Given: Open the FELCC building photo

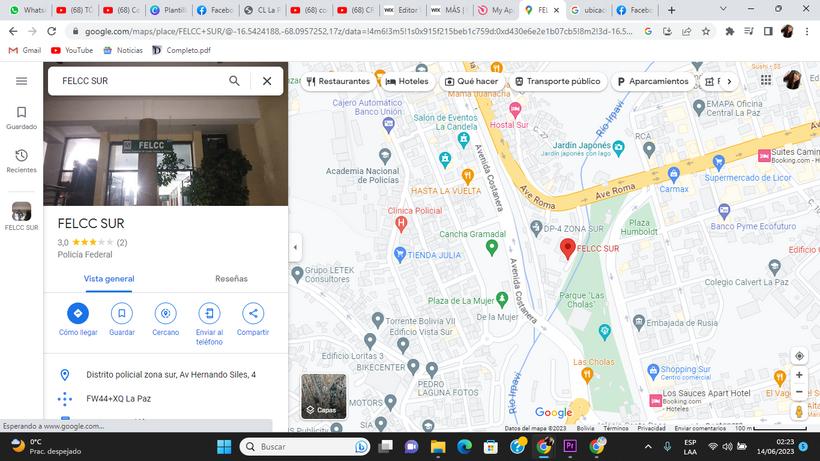Looking at the screenshot, I should coord(166,151).
